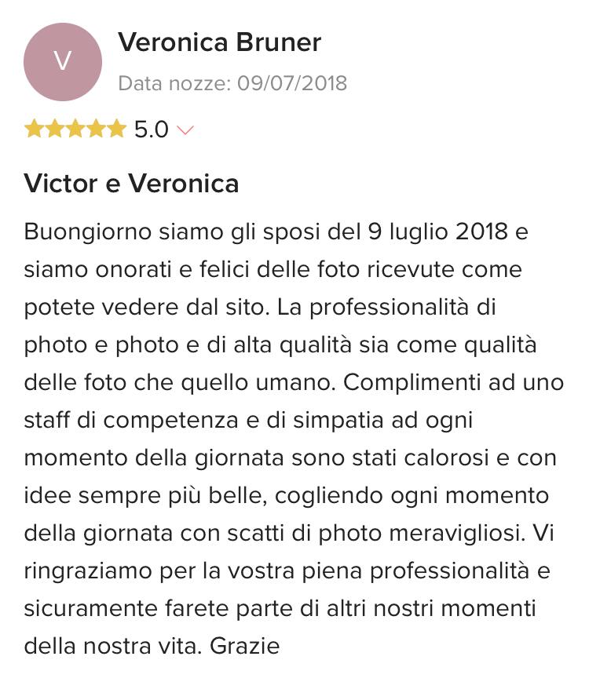
Task: Click the fourth gold rating star
Action: click(x=96, y=129)
